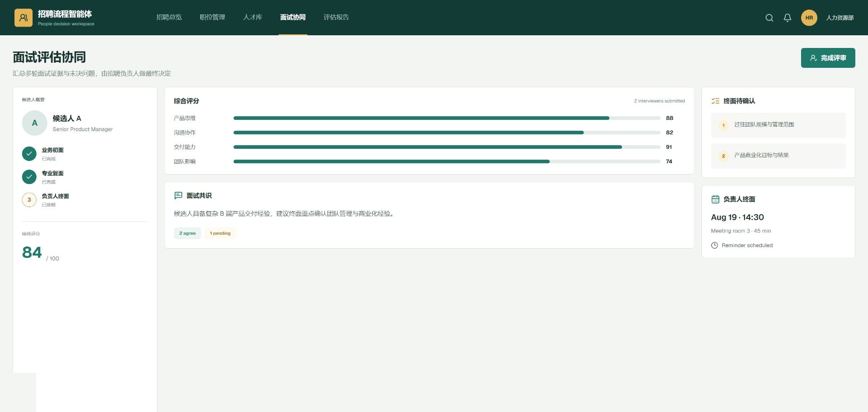
Task: Open the 评估报告 tab
Action: click(x=337, y=17)
